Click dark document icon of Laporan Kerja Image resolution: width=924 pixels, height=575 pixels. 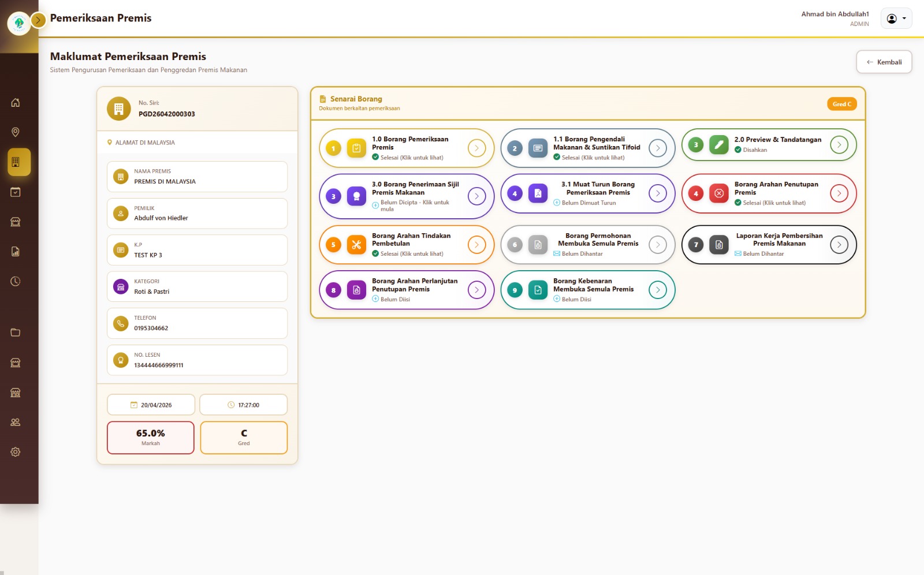(719, 245)
